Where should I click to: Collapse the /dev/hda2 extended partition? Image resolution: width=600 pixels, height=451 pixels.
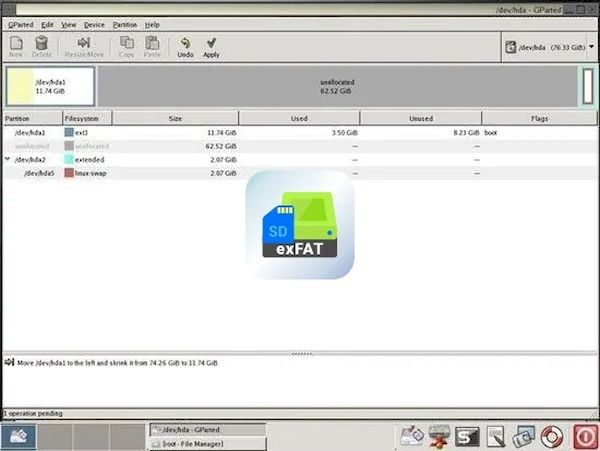tap(7, 159)
